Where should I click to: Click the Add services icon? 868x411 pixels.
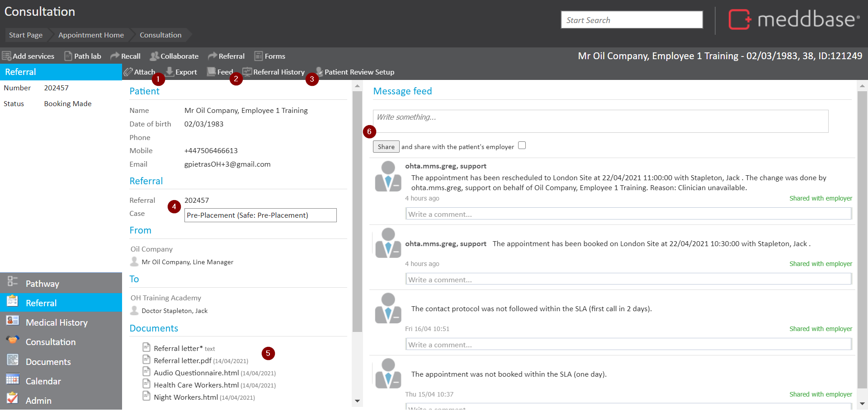pos(7,56)
